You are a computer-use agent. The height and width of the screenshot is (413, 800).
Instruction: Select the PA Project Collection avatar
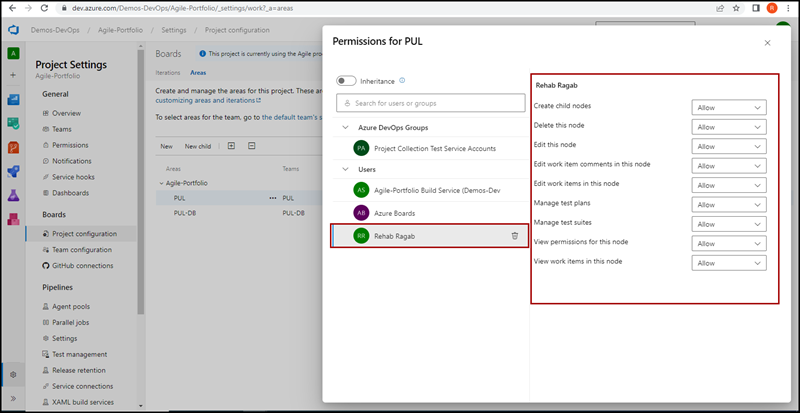pos(361,149)
